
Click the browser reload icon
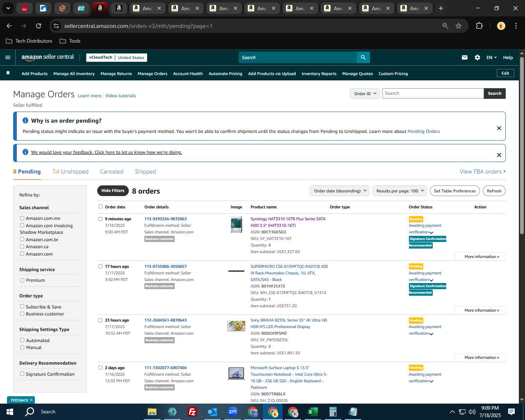(x=39, y=26)
